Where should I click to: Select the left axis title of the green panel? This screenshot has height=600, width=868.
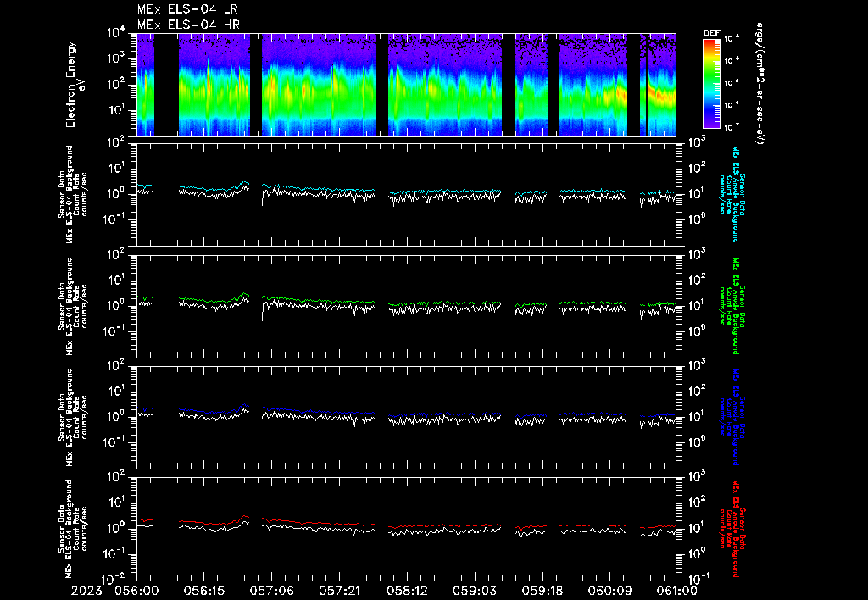pos(73,306)
